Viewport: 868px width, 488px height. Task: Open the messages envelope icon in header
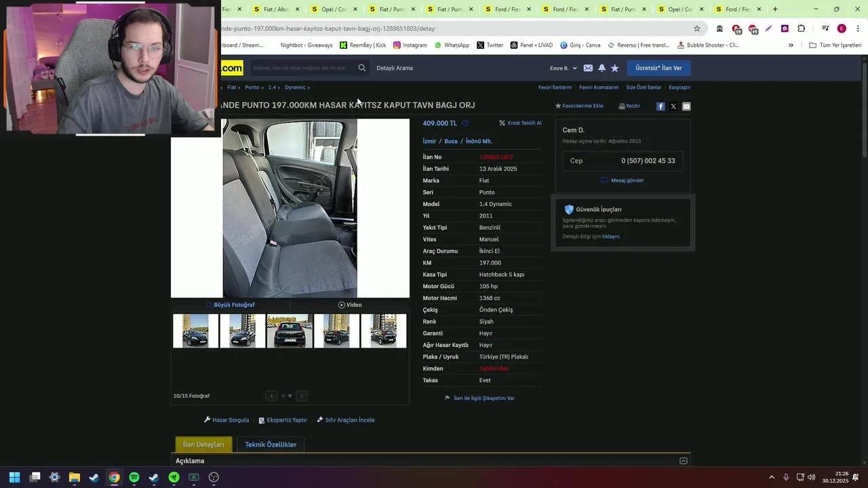[588, 68]
